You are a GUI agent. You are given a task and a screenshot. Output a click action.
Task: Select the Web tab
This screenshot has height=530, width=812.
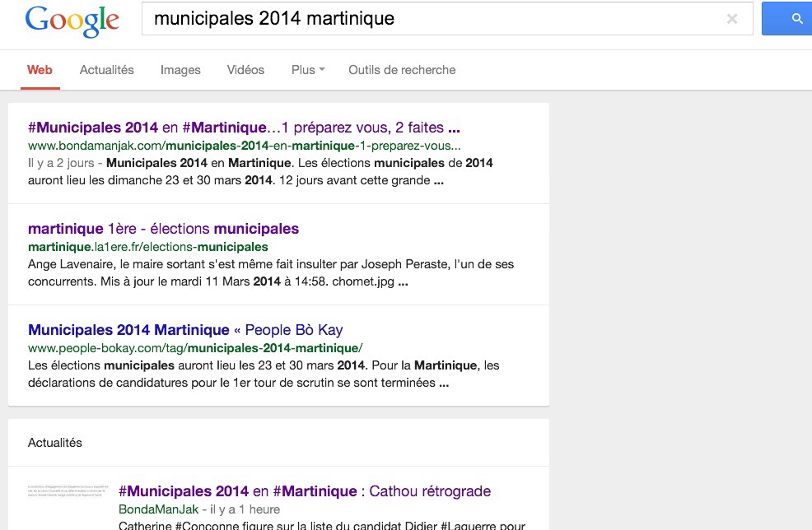[40, 70]
